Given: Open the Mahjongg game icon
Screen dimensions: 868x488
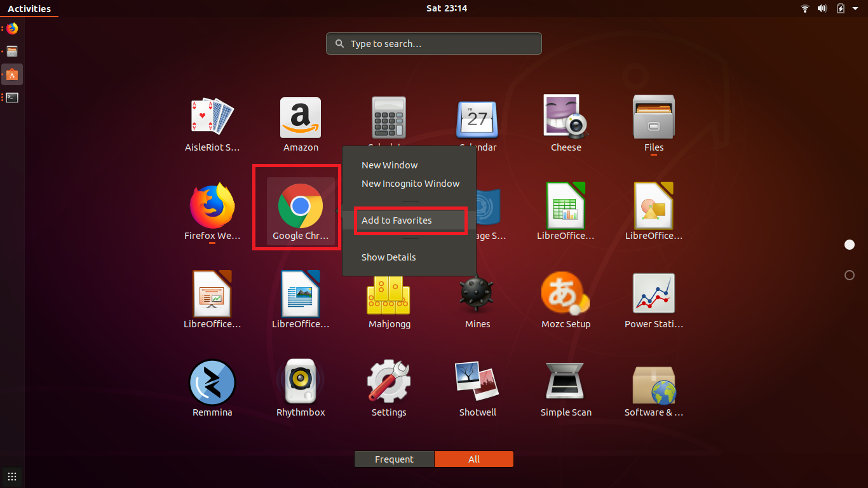Looking at the screenshot, I should 389,295.
